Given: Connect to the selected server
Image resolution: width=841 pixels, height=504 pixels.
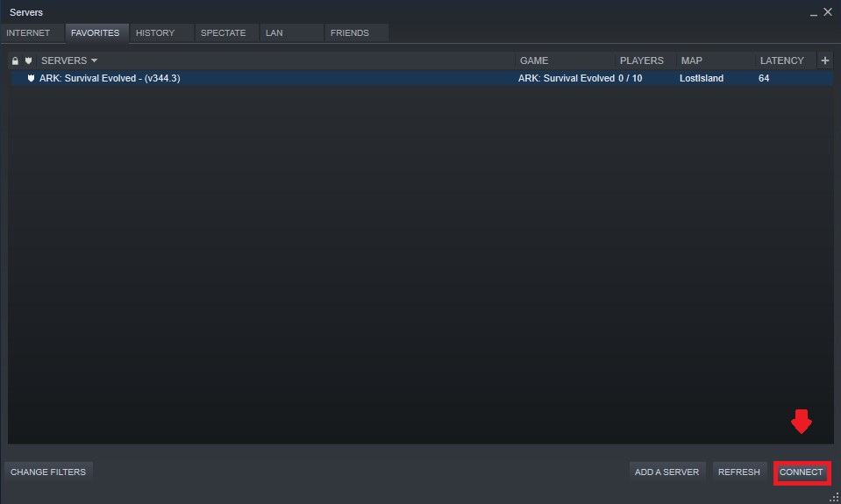Looking at the screenshot, I should [802, 472].
